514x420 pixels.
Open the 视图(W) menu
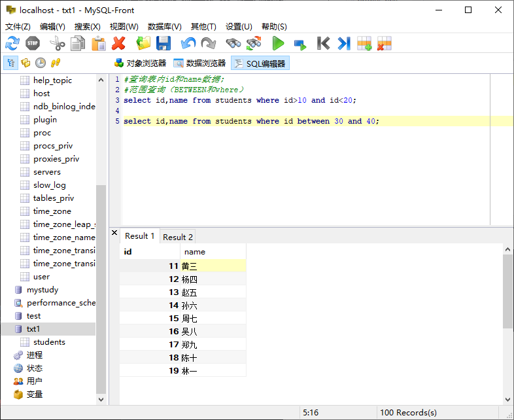(x=124, y=27)
